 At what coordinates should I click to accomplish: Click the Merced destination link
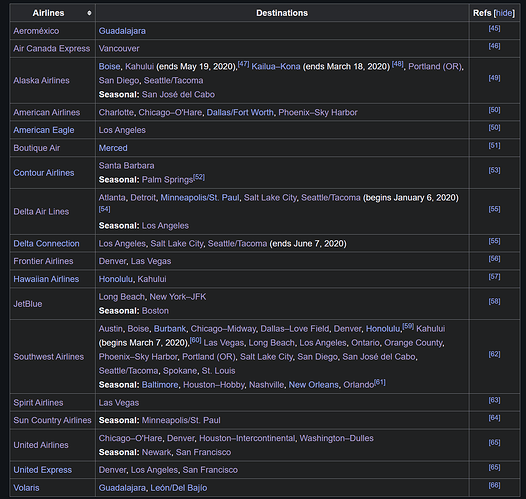[x=113, y=148]
